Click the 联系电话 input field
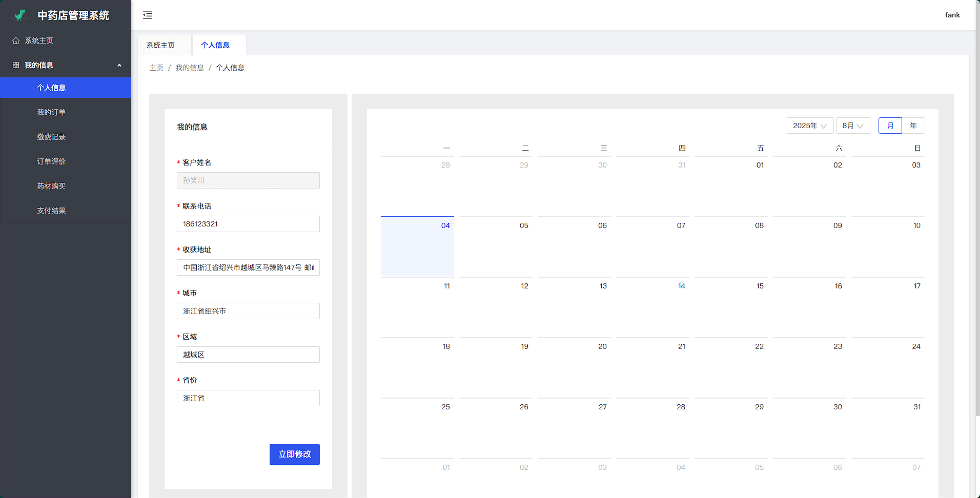Screen dimensions: 980x498 (248, 224)
